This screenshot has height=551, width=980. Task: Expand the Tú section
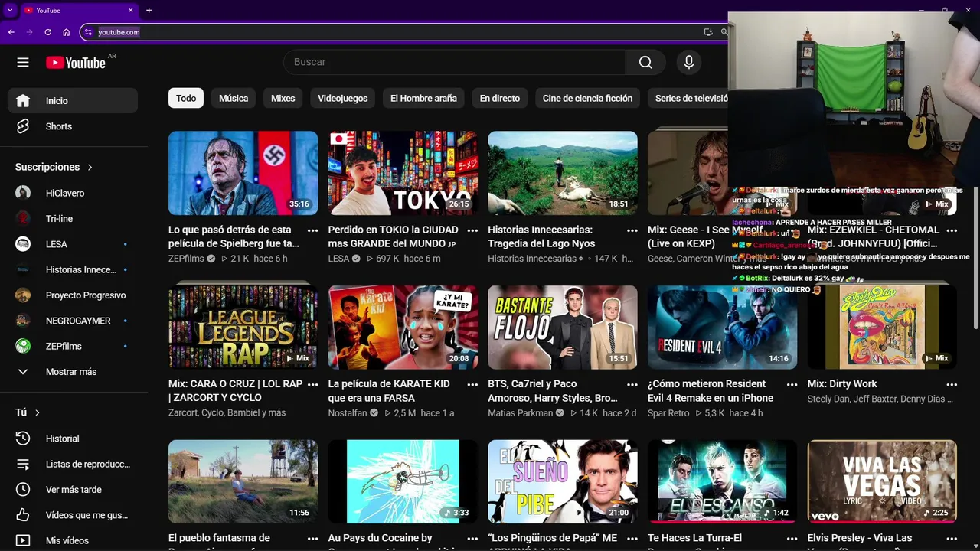[x=28, y=412]
